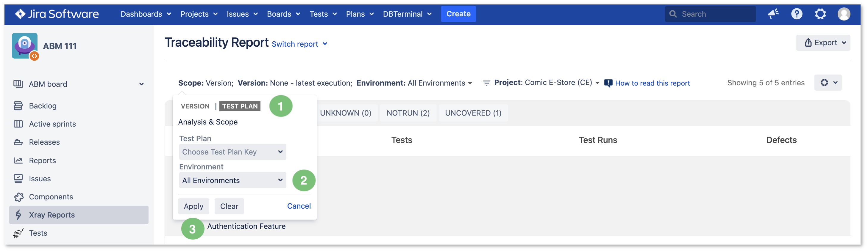Click the info icon beside How to read

608,83
